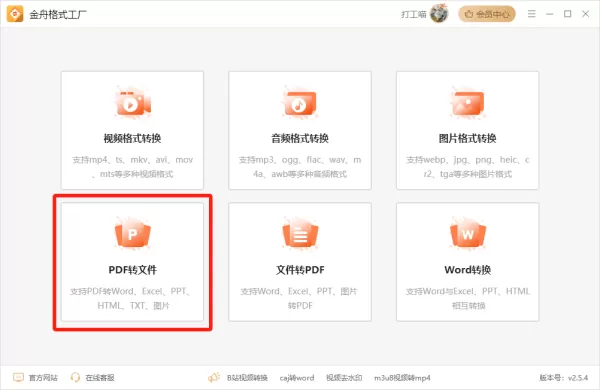
Task: Click the 打工喵 username
Action: click(414, 15)
